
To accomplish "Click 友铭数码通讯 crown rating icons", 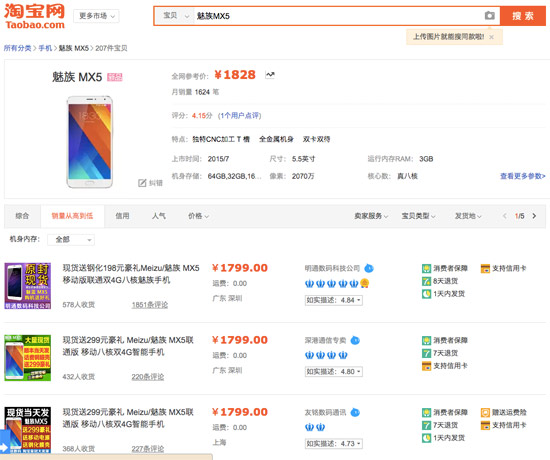I will (x=315, y=427).
